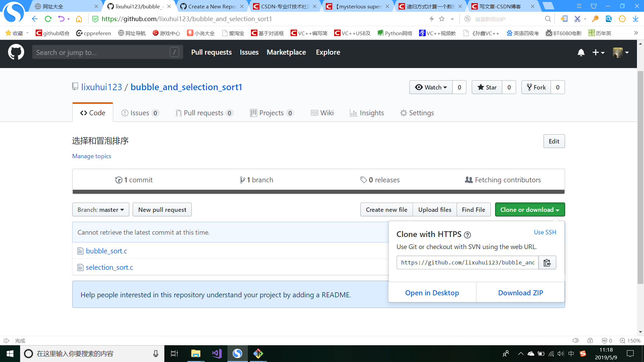Viewport: 644px width, 362px height.
Task: Click the browser screenshot scissors icon
Action: point(577,19)
